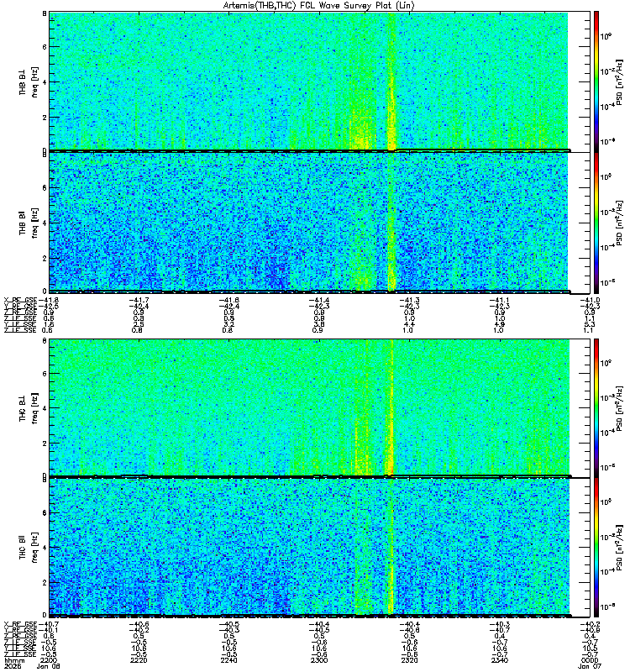Click the '2340' time tick label
This screenshot has height=672, width=630.
pyautogui.click(x=500, y=660)
